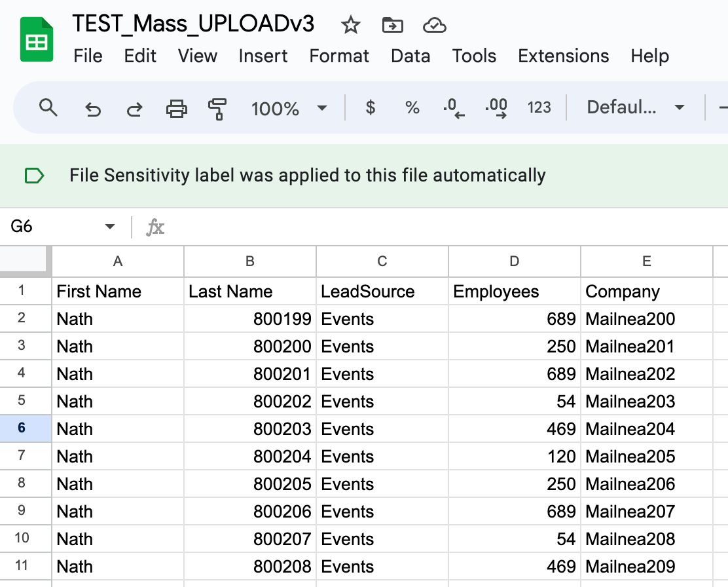728x587 pixels.
Task: Click cell containing 800208
Action: point(250,566)
